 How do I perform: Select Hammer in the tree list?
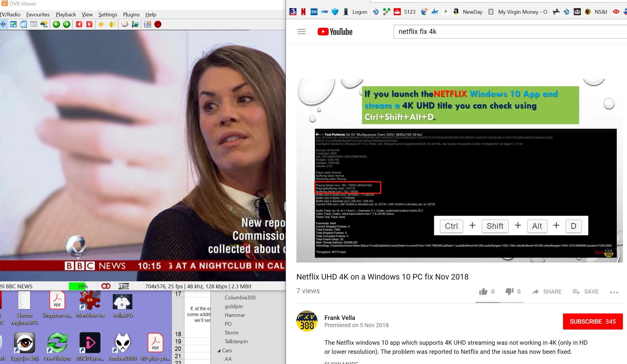point(235,315)
